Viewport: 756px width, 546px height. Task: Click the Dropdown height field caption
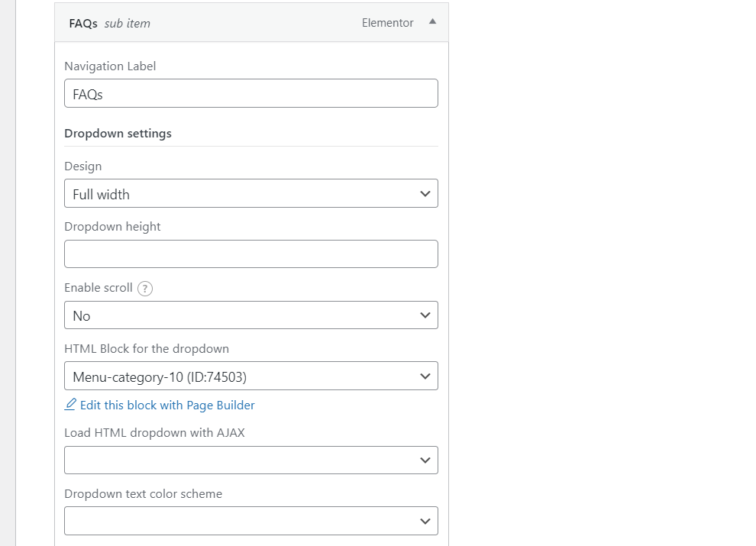(x=112, y=227)
